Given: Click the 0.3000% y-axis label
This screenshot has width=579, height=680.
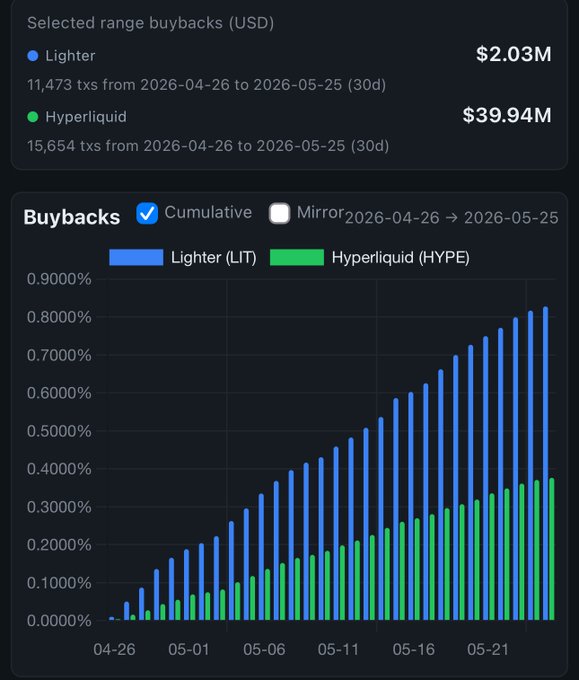Looking at the screenshot, I should pos(59,507).
